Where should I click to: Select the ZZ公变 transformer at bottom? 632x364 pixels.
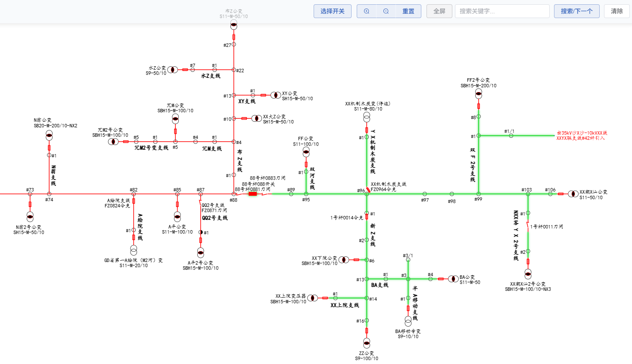[x=367, y=343]
